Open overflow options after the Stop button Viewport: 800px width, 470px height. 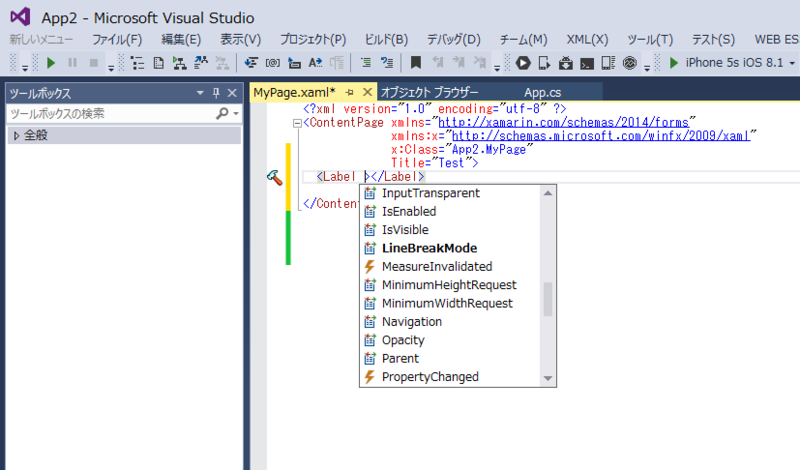click(111, 67)
